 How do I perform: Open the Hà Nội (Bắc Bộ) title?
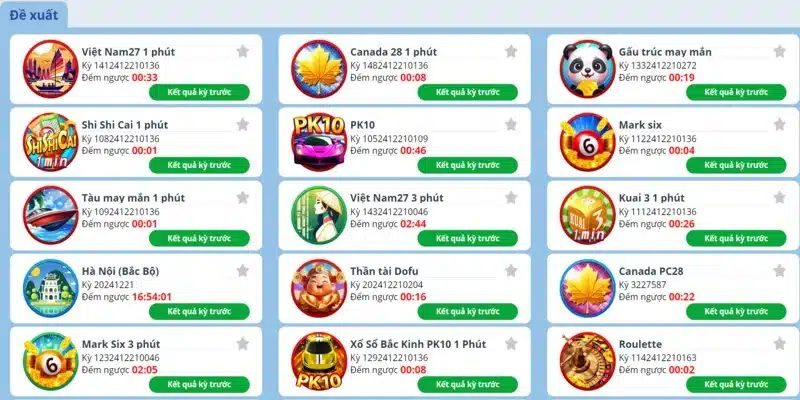coord(120,271)
